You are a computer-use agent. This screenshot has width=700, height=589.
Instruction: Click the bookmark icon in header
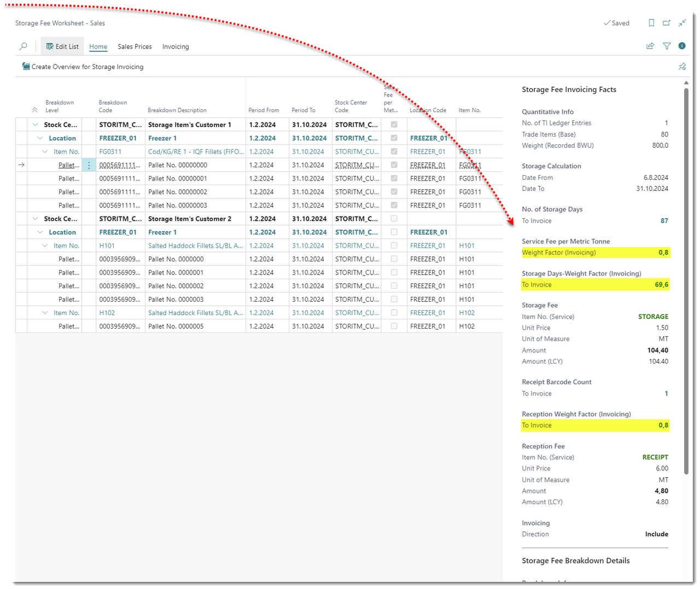651,23
